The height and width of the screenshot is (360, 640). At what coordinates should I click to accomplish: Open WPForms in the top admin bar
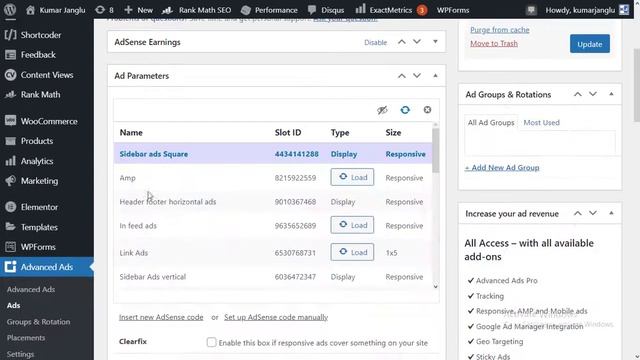453,10
